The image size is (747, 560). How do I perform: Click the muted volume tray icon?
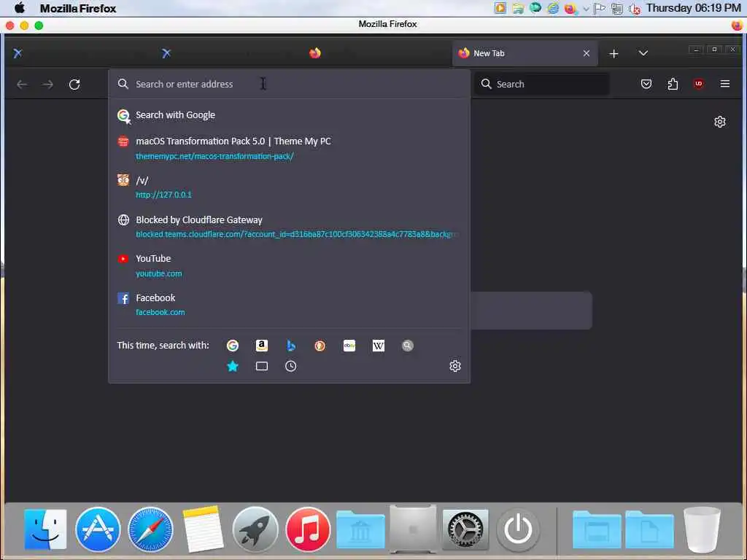634,9
